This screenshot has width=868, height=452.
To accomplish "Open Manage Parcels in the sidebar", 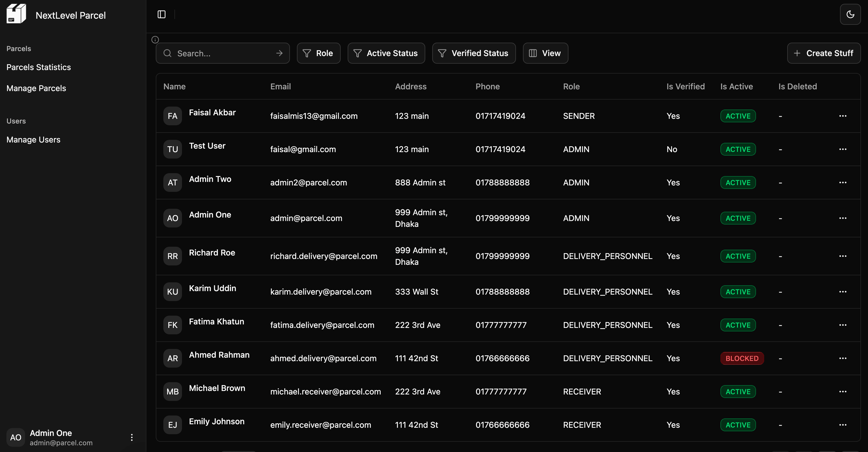I will pyautogui.click(x=36, y=88).
